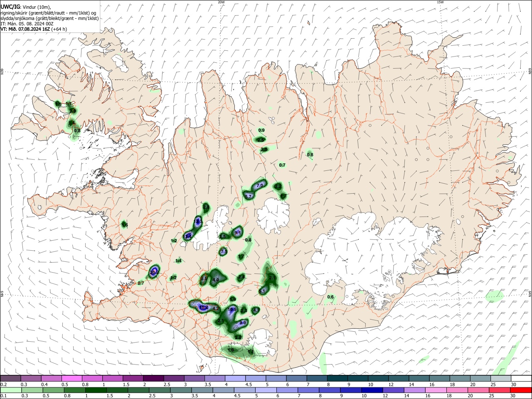This screenshot has width=532, height=399.
Task: Click the 0.9 precipitation value label
Action: click(261, 131)
